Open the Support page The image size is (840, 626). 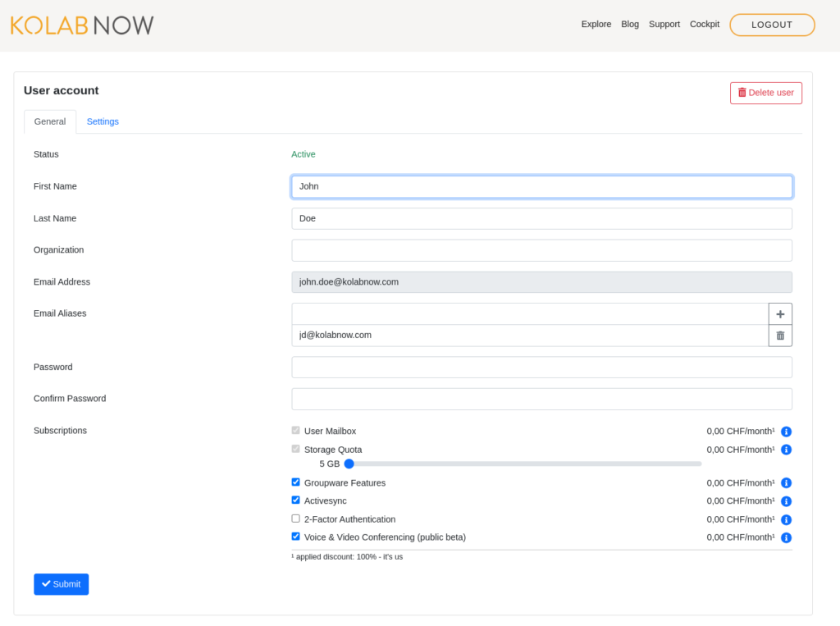pos(664,25)
